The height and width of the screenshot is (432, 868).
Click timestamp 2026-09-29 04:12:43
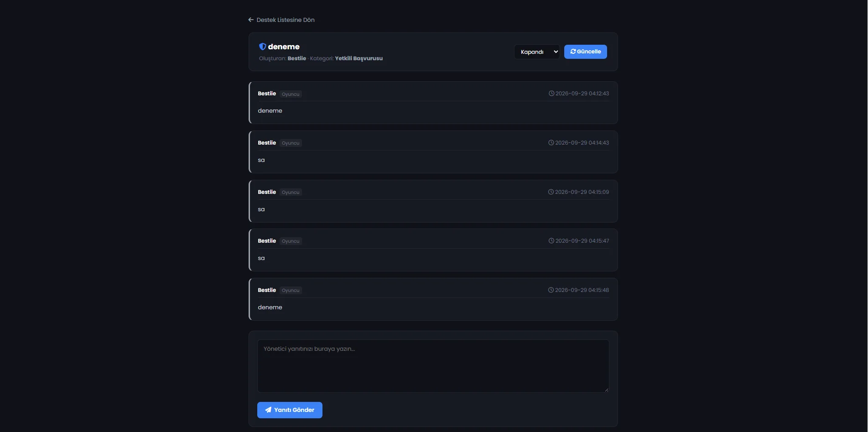pyautogui.click(x=582, y=94)
